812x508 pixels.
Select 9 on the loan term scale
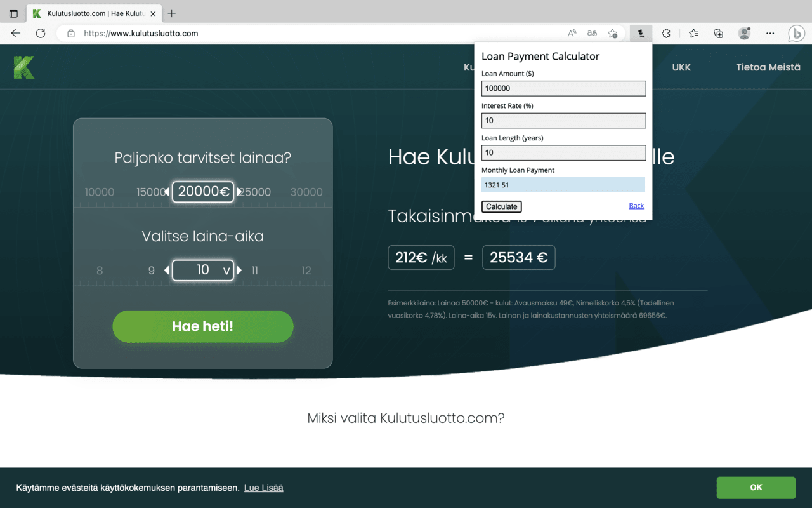[x=152, y=271]
